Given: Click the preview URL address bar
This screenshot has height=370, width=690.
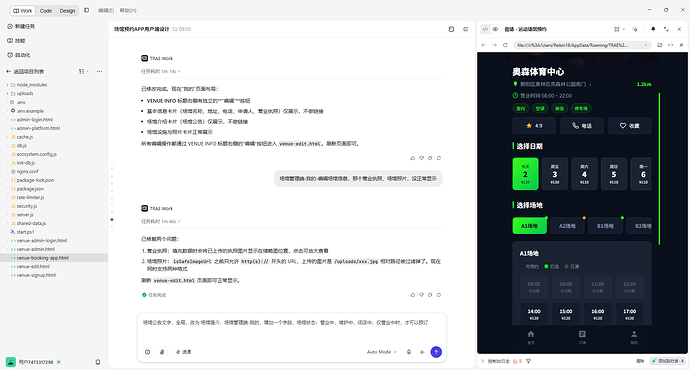Looking at the screenshot, I should [581, 45].
